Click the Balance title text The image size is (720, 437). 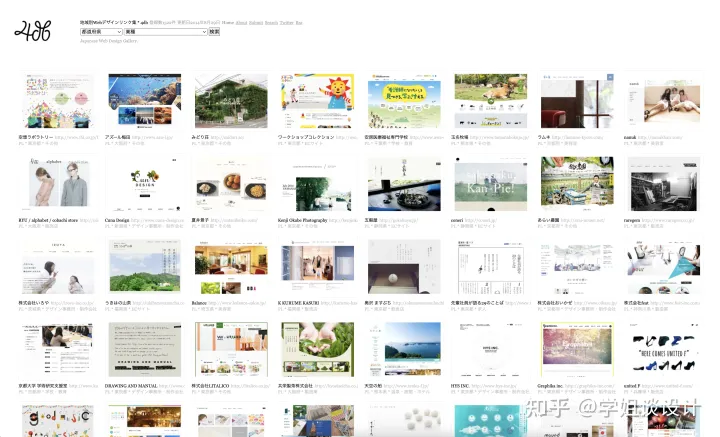coord(199,303)
